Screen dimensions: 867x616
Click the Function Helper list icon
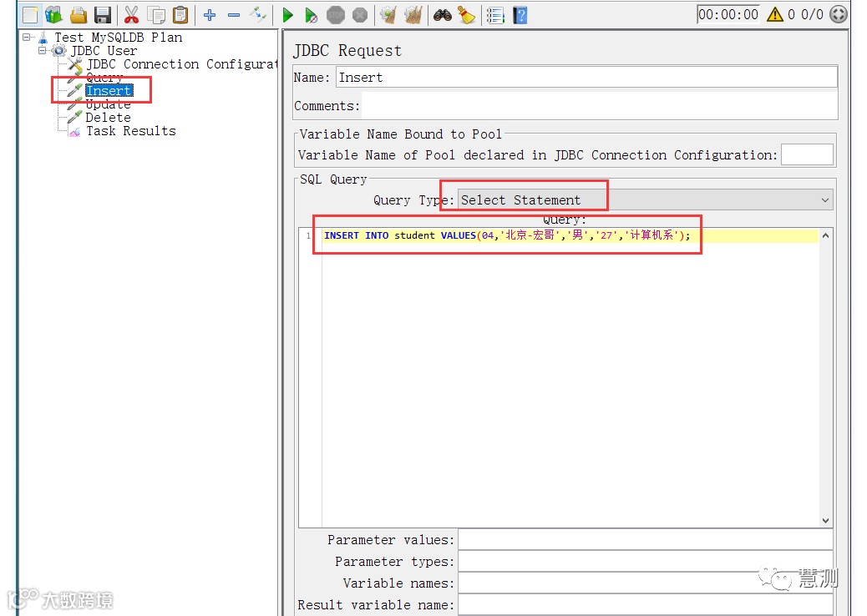click(495, 15)
